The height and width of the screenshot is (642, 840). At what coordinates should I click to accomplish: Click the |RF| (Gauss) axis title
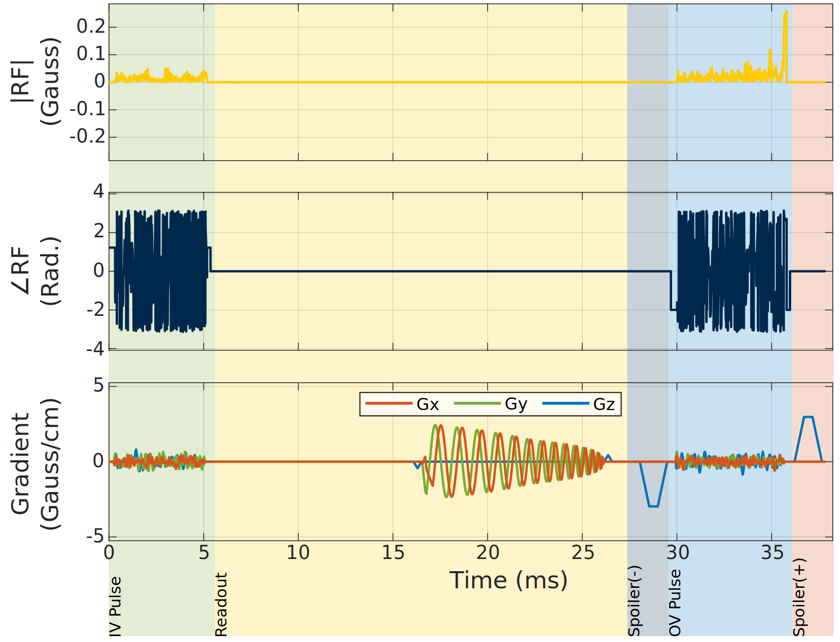(x=35, y=81)
